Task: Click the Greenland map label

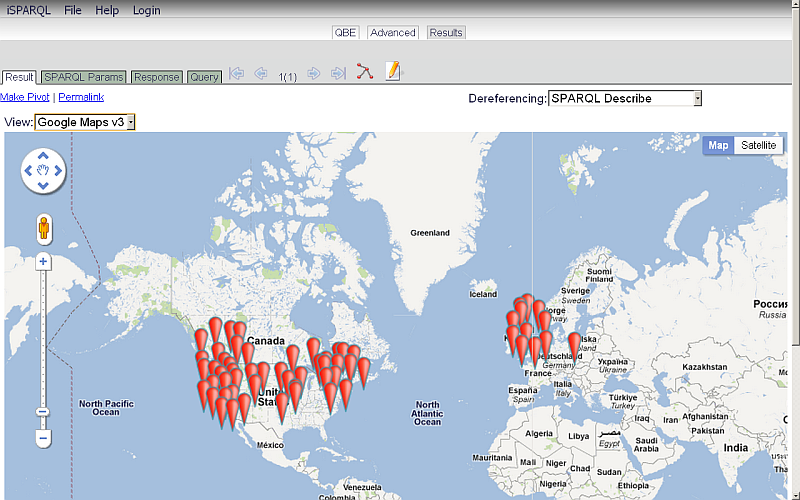Action: click(x=430, y=233)
